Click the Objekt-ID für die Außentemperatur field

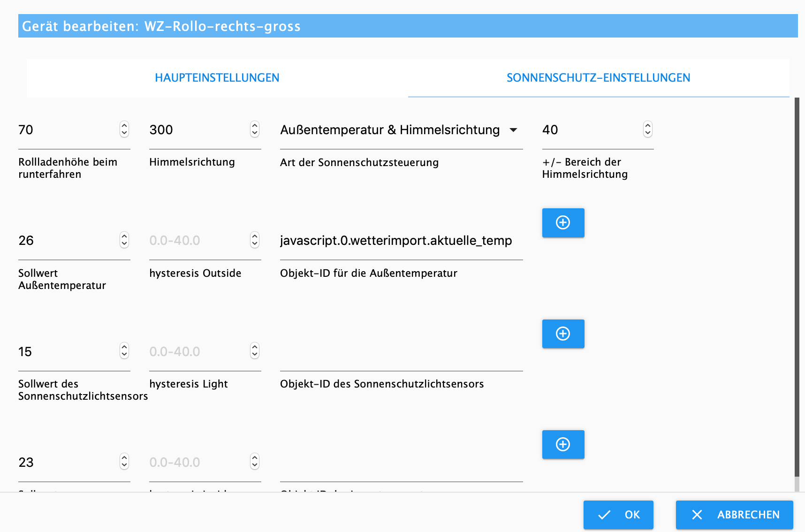click(x=401, y=241)
